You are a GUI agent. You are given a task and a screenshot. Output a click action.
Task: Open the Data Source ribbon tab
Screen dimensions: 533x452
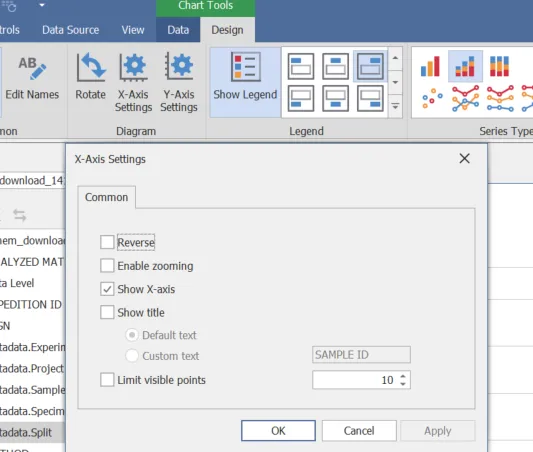[x=71, y=30]
